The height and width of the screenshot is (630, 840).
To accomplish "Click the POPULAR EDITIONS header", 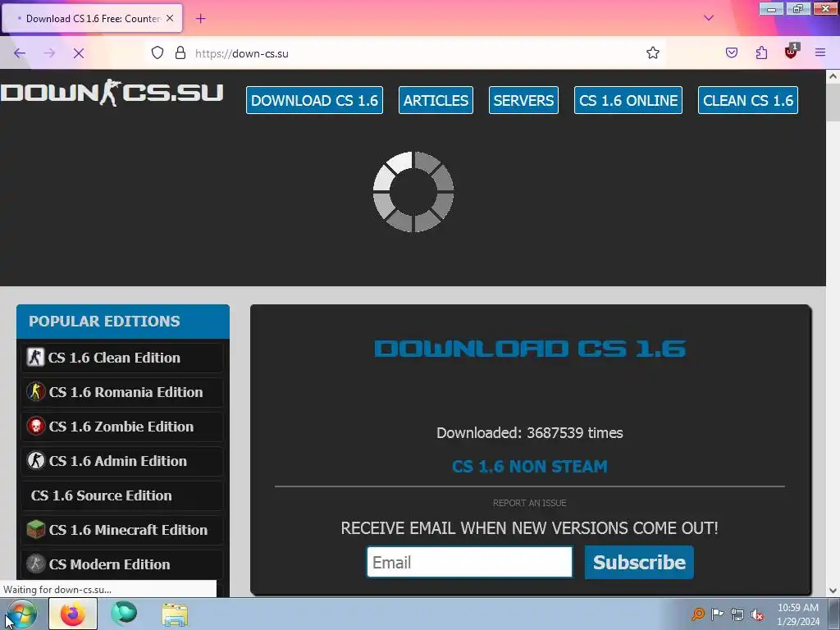I will (123, 322).
